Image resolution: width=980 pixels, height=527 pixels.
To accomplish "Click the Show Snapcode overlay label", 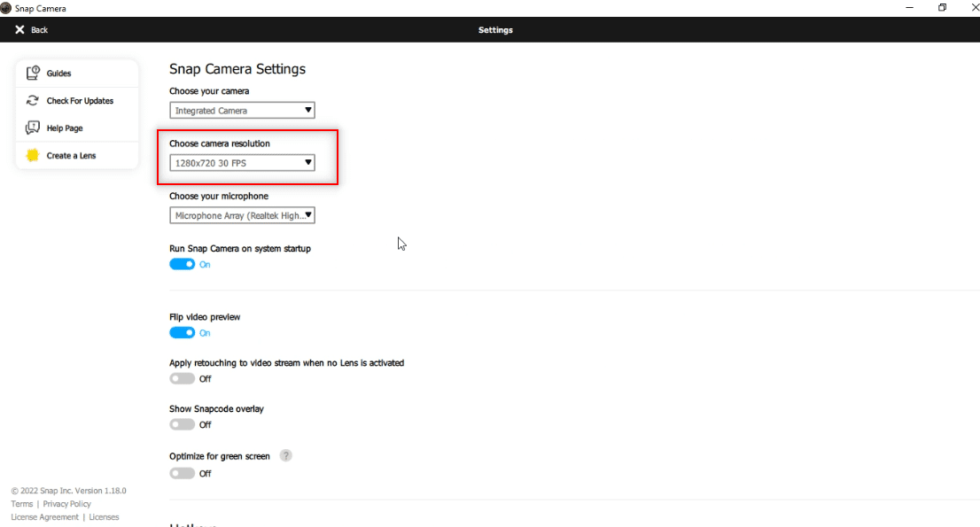I will click(216, 409).
